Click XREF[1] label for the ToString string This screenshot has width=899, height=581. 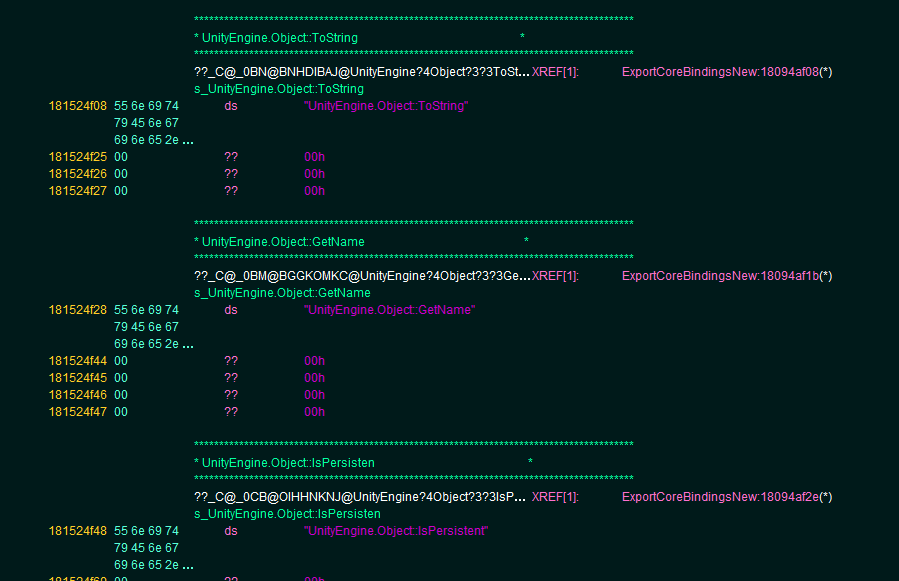tap(555, 72)
